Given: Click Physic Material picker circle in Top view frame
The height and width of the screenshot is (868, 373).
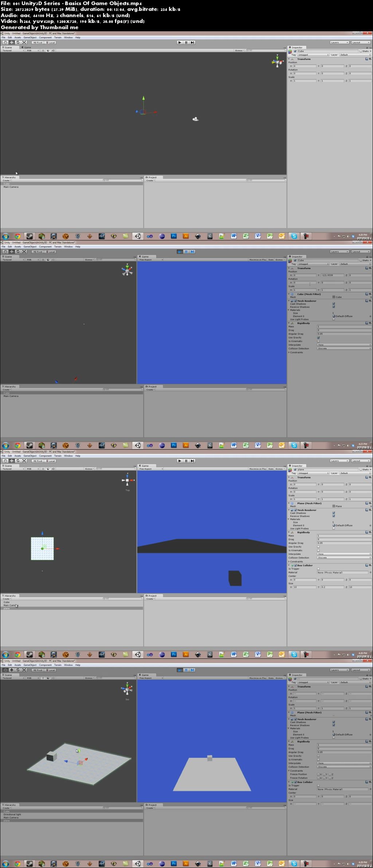Looking at the screenshot, I should [x=371, y=572].
